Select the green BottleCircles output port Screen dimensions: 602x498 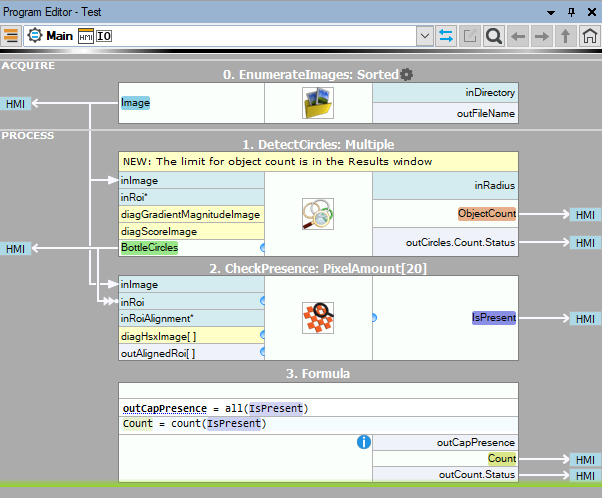149,247
